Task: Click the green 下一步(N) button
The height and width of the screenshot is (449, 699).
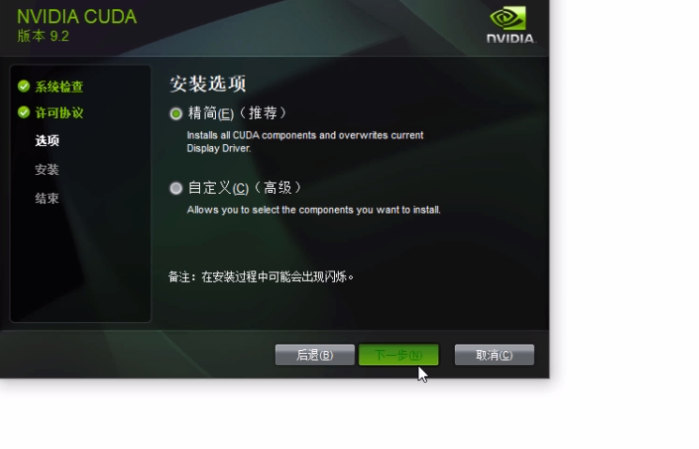Action: [x=399, y=355]
